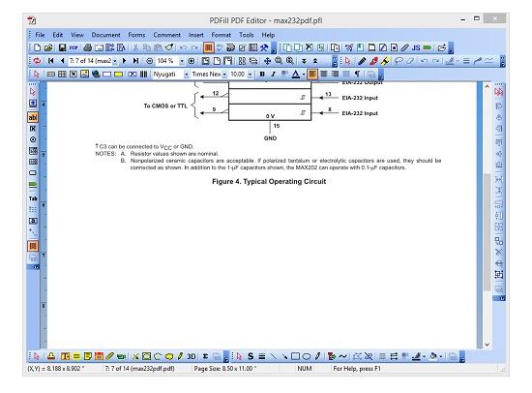Create a new blank document

pos(38,47)
